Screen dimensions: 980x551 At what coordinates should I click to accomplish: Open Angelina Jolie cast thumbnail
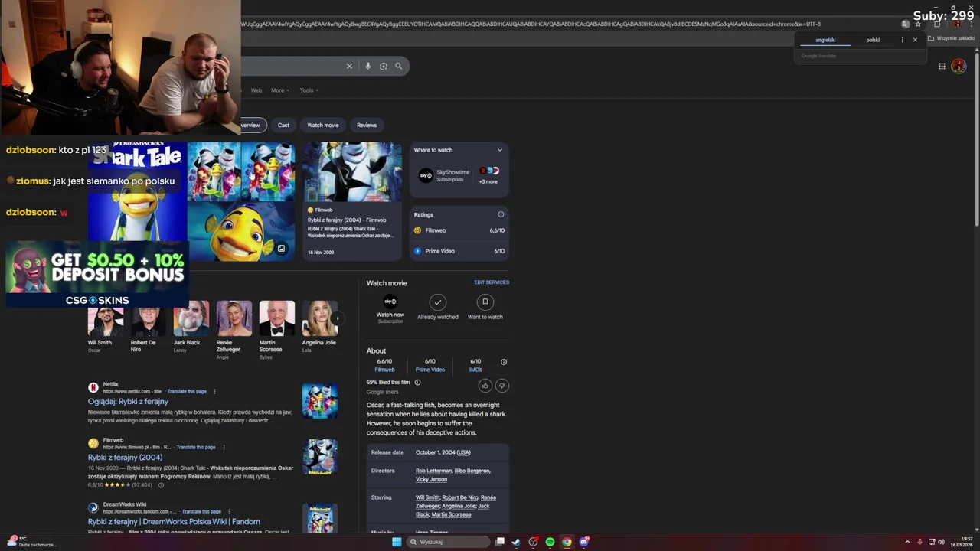319,318
